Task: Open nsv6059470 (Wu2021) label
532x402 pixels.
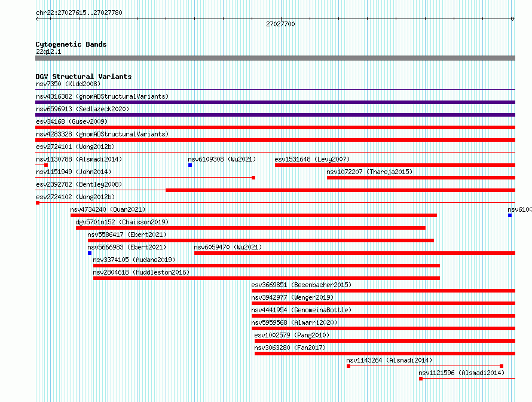Action: 228,247
